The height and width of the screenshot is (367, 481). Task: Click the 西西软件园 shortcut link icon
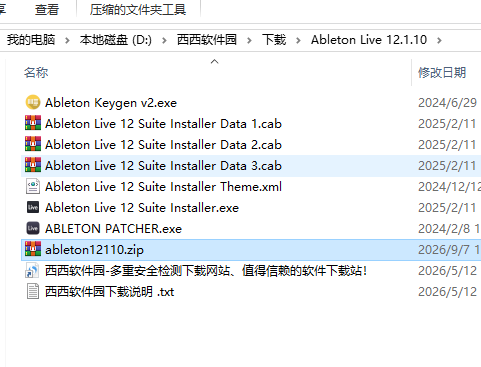pyautogui.click(x=33, y=270)
